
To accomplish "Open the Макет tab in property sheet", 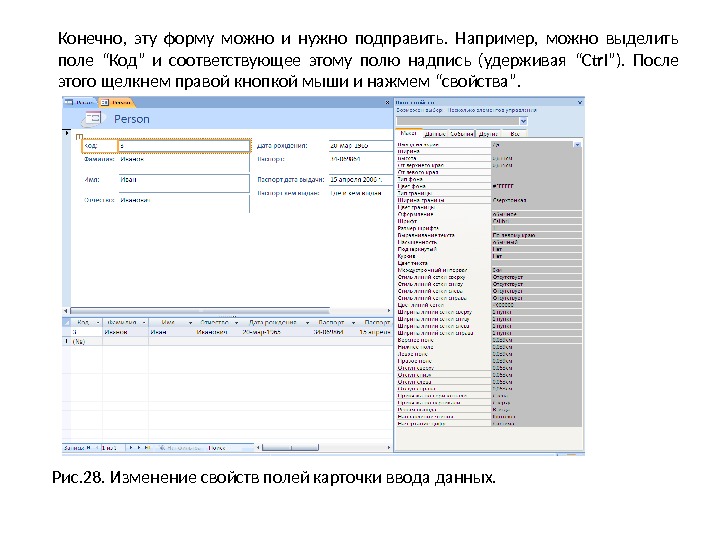I will click(x=408, y=133).
